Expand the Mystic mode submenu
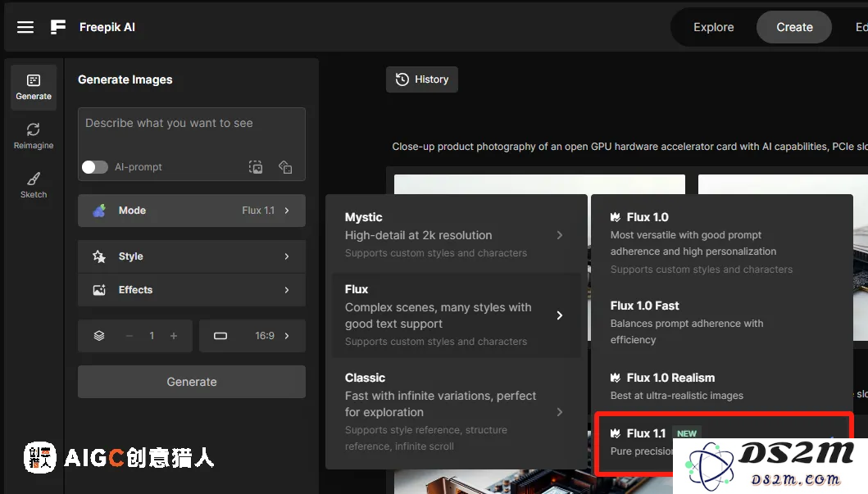 457,235
